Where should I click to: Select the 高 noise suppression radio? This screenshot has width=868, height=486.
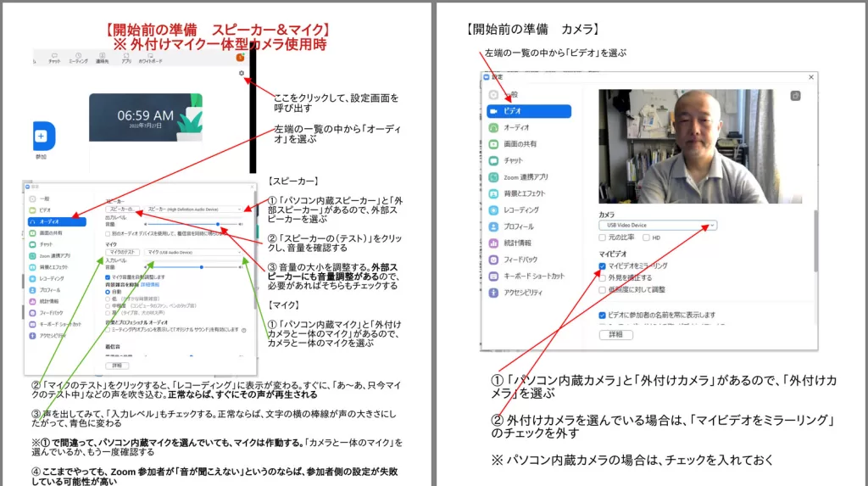(108, 312)
